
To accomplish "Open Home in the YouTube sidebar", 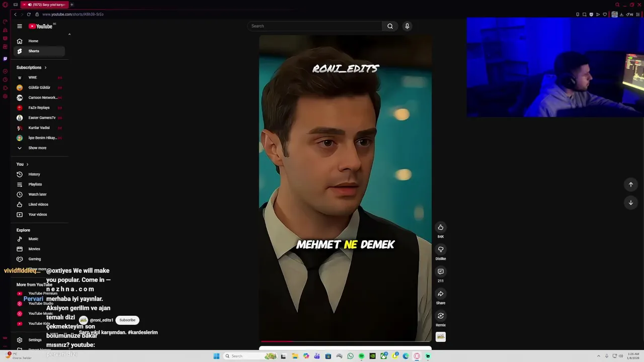I will 39,41.
